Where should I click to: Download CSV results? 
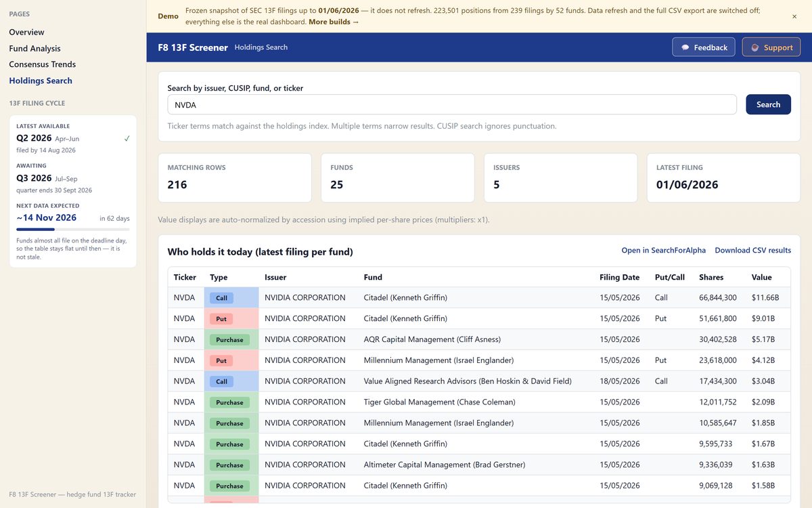[752, 250]
